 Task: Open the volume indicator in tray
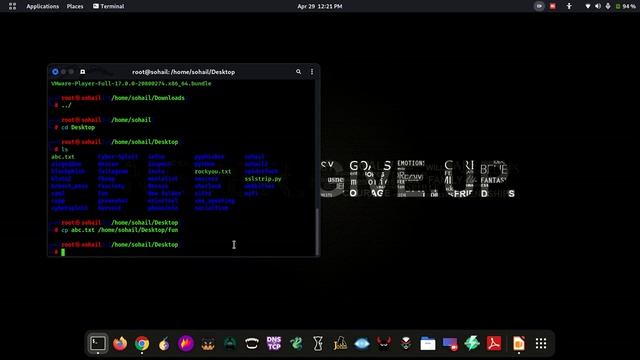(598, 6)
